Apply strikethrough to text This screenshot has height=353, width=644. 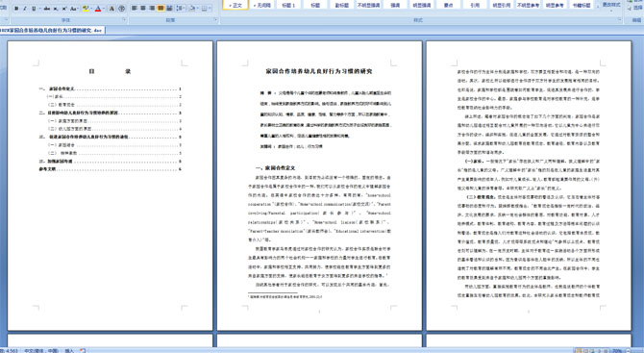click(x=47, y=9)
